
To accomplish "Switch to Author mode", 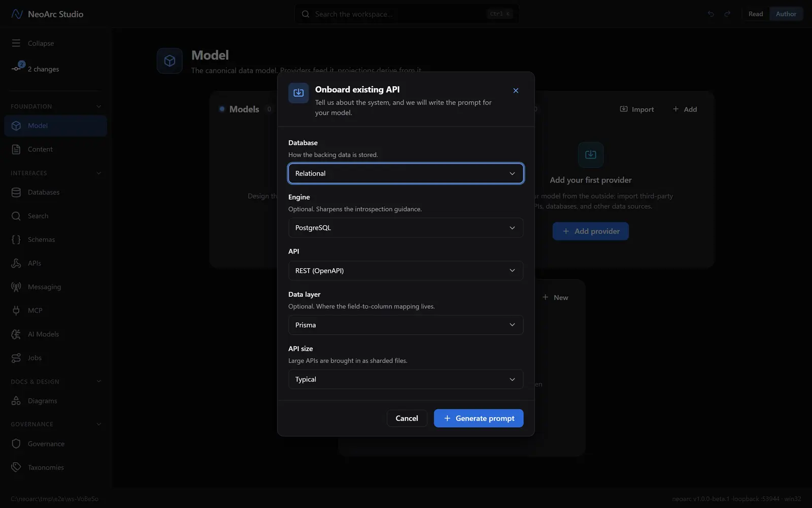I will click(x=786, y=14).
